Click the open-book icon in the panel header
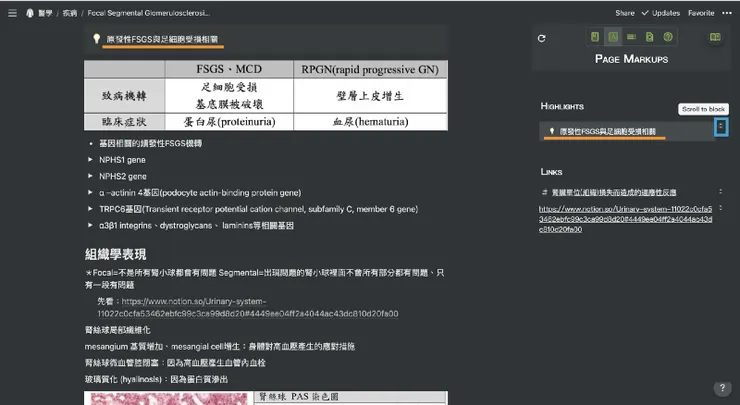The height and width of the screenshot is (405, 740). coord(715,37)
